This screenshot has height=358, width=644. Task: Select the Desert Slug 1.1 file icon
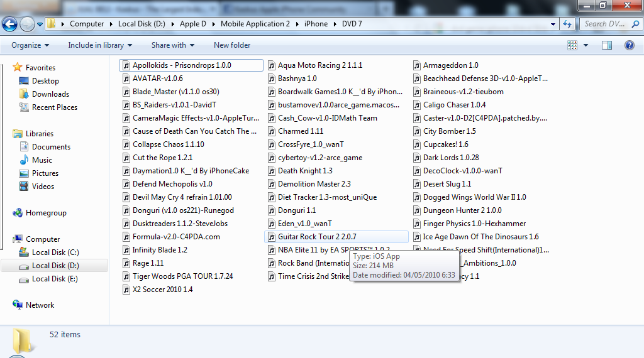(418, 184)
